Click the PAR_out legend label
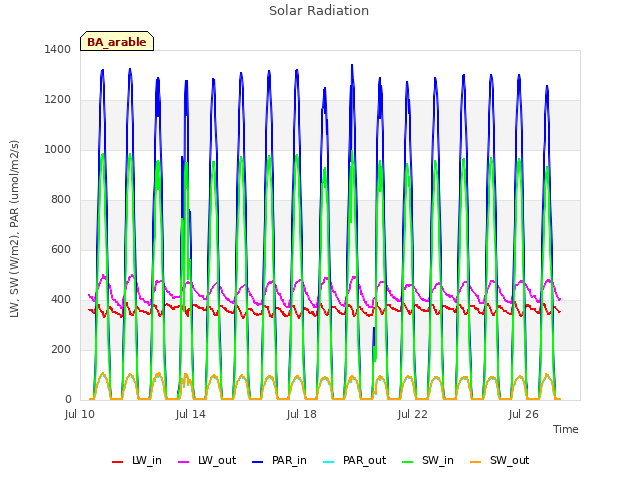Screen dimensions: 640x480 point(364,460)
